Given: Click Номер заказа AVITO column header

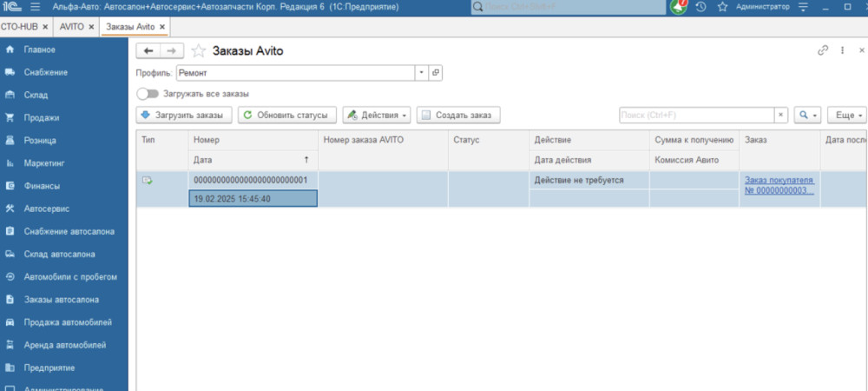Looking at the screenshot, I should 383,150.
